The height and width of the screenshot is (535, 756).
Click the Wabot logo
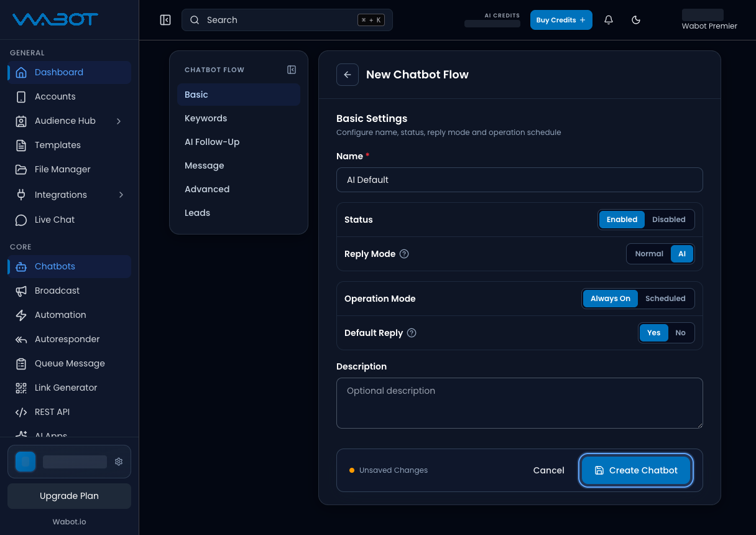(55, 19)
